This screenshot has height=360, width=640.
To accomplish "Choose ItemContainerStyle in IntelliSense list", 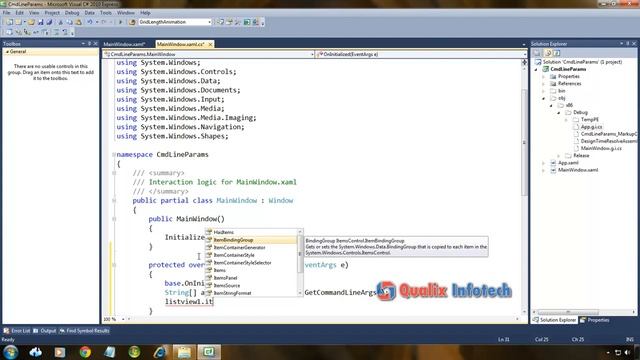I will click(x=252, y=255).
